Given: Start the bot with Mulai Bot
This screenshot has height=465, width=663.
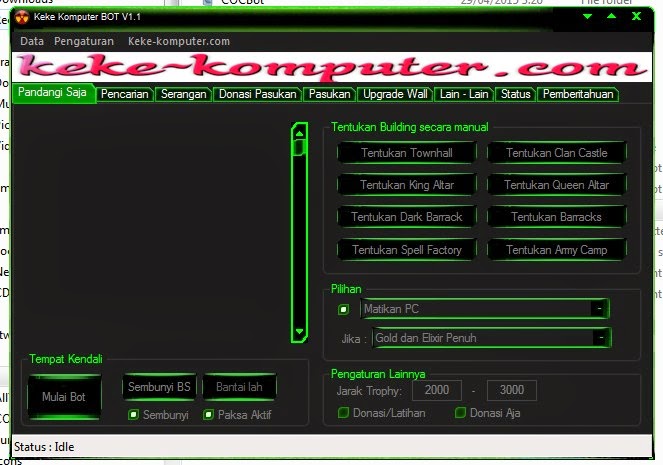Looking at the screenshot, I should 64,397.
